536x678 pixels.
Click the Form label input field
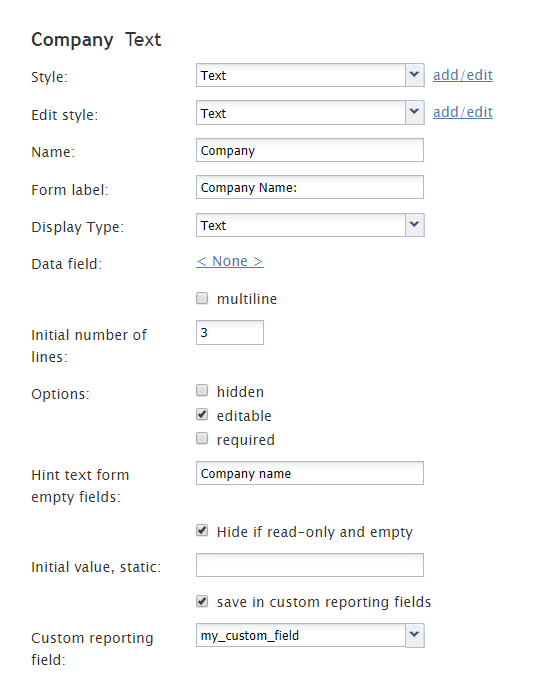click(310, 187)
